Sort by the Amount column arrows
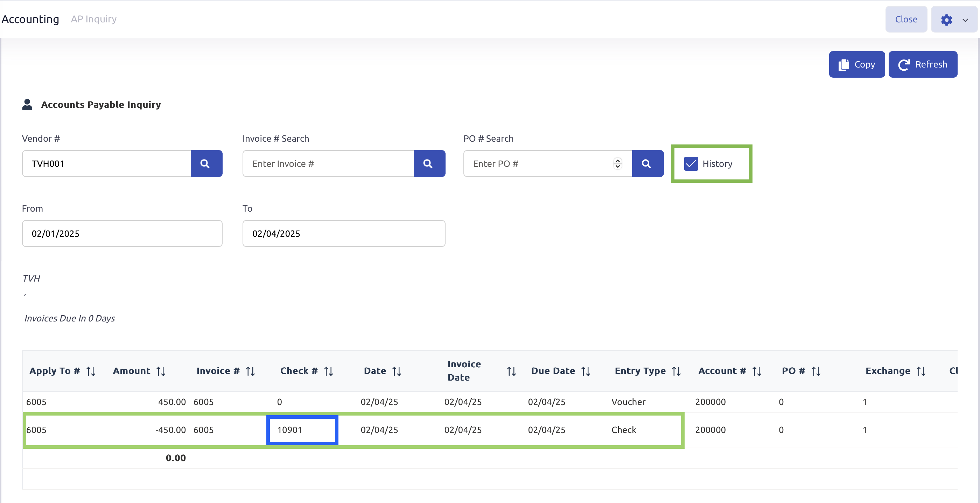The image size is (980, 503). coord(161,371)
